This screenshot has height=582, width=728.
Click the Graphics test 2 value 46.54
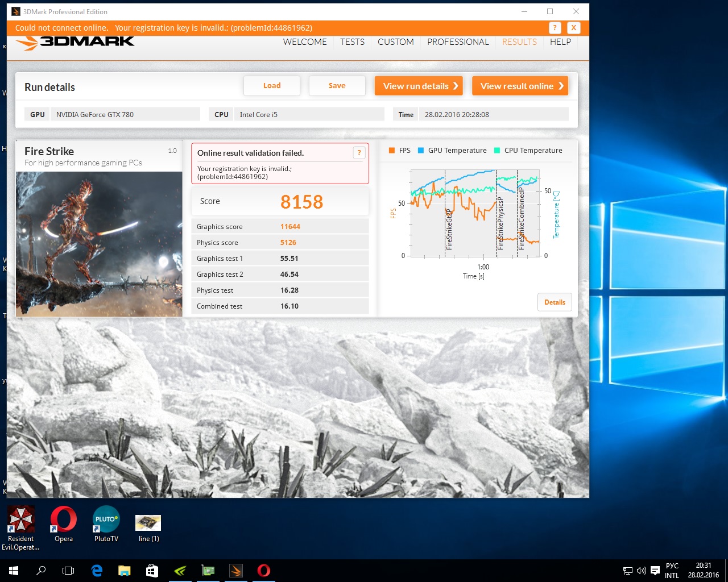289,275
